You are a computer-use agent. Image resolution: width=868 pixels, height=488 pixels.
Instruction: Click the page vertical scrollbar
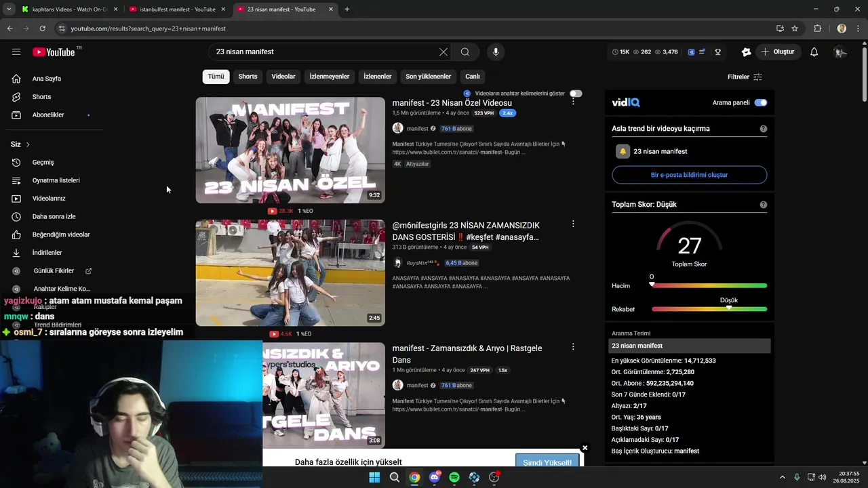(x=864, y=75)
